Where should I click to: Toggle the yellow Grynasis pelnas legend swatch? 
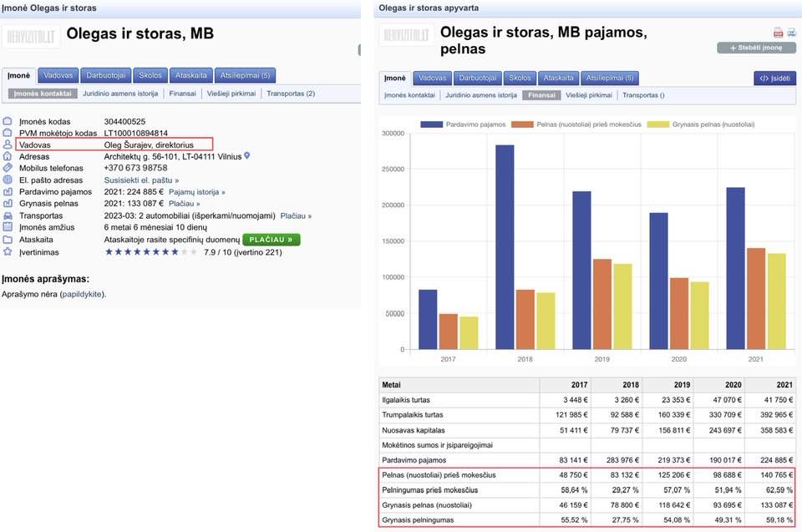[x=658, y=124]
